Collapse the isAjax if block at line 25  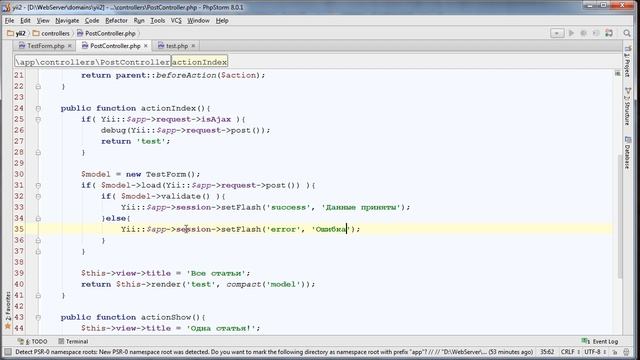[38, 119]
